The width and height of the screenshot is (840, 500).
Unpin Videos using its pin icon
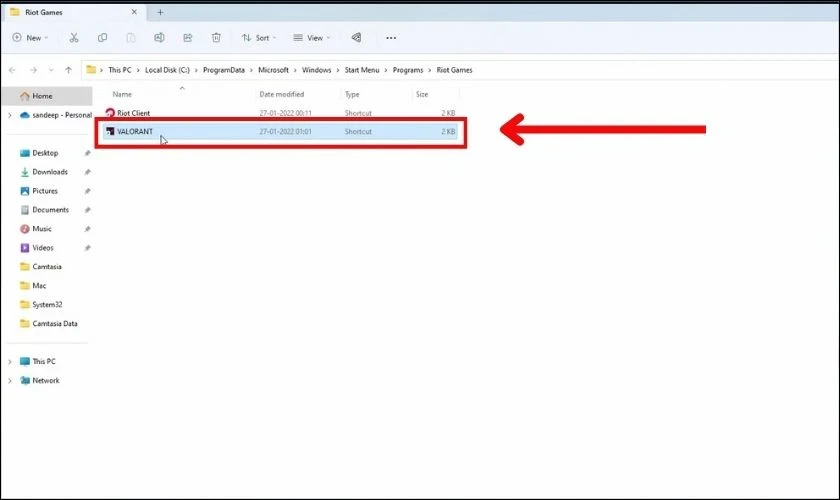(87, 248)
